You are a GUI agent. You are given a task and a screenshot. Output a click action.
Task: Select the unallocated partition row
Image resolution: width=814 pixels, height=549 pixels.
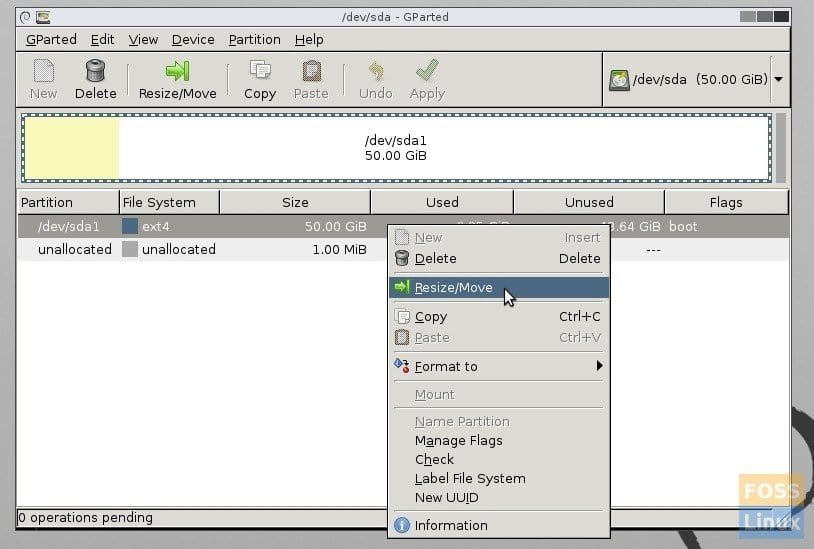[200, 249]
